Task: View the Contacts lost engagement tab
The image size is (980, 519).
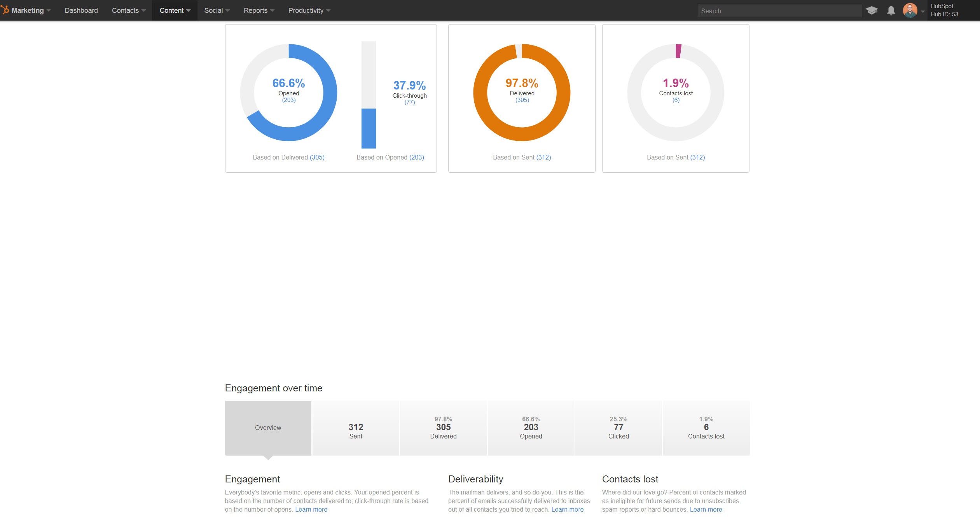Action: coord(706,428)
